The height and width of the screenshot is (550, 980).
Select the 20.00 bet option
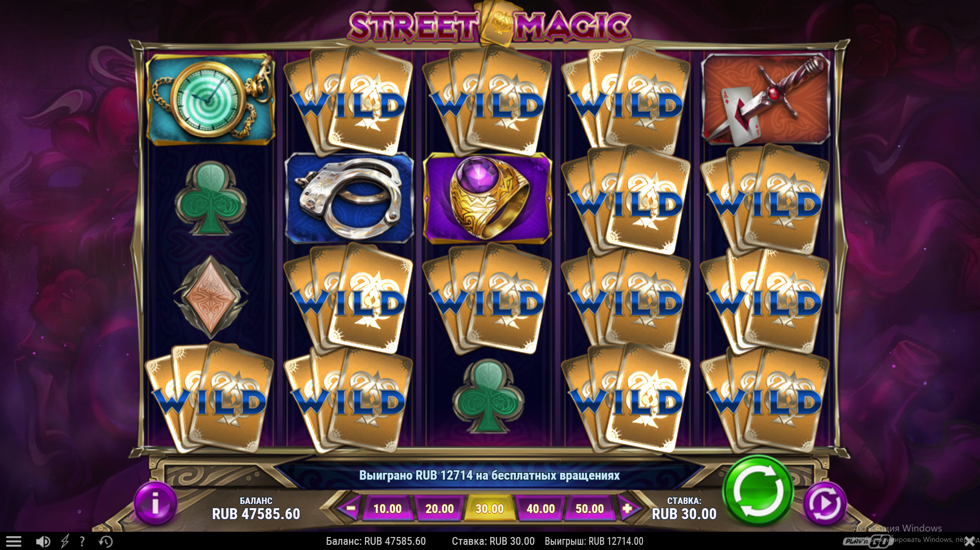click(439, 508)
